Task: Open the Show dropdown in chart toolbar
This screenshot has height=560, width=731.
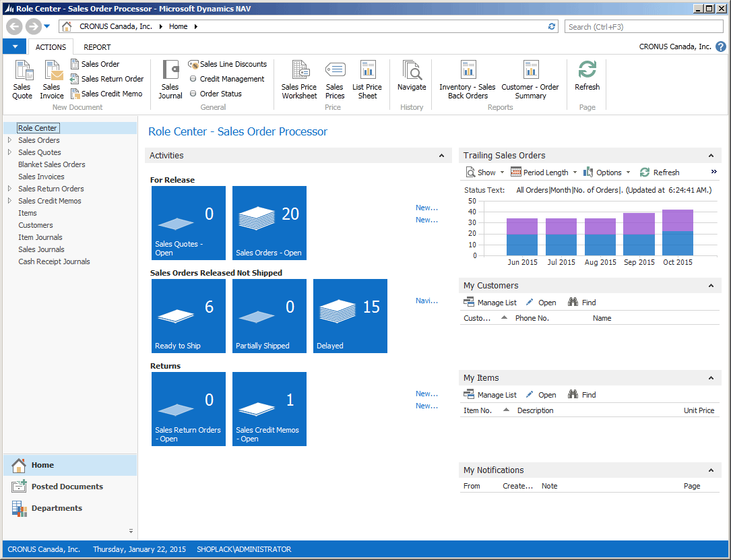Action: point(485,173)
